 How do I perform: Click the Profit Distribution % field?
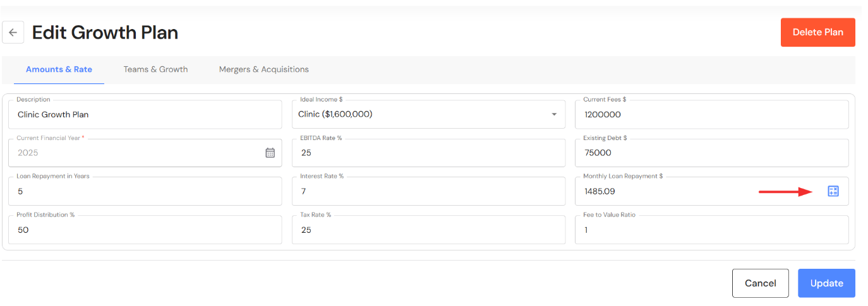click(x=145, y=230)
